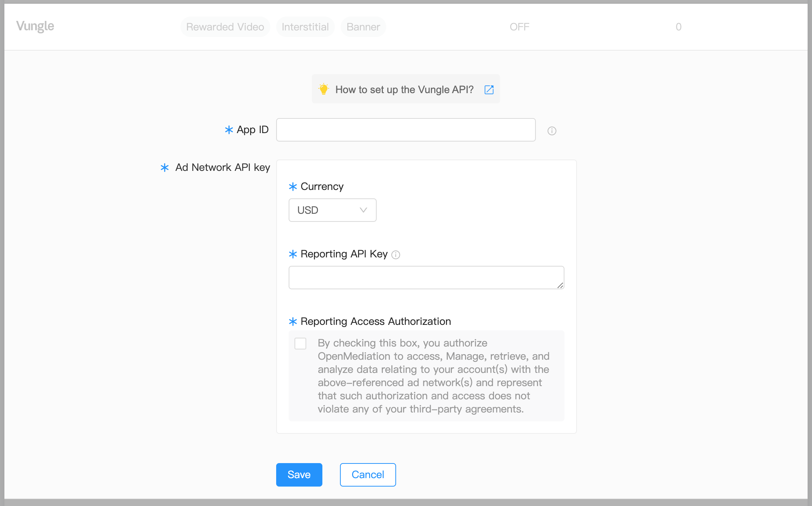Screen dimensions: 812x506
Task: Click the 'Reporting Access Authorization' label
Action: 376,321
